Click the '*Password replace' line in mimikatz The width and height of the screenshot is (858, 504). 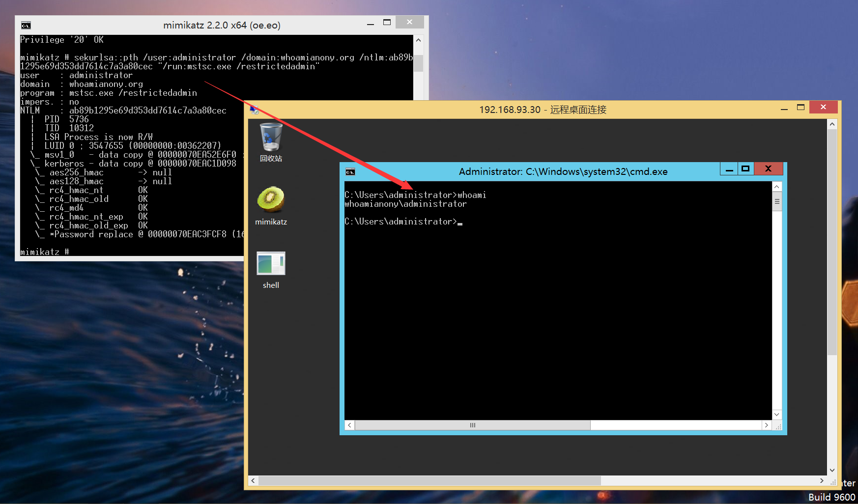[x=140, y=234]
